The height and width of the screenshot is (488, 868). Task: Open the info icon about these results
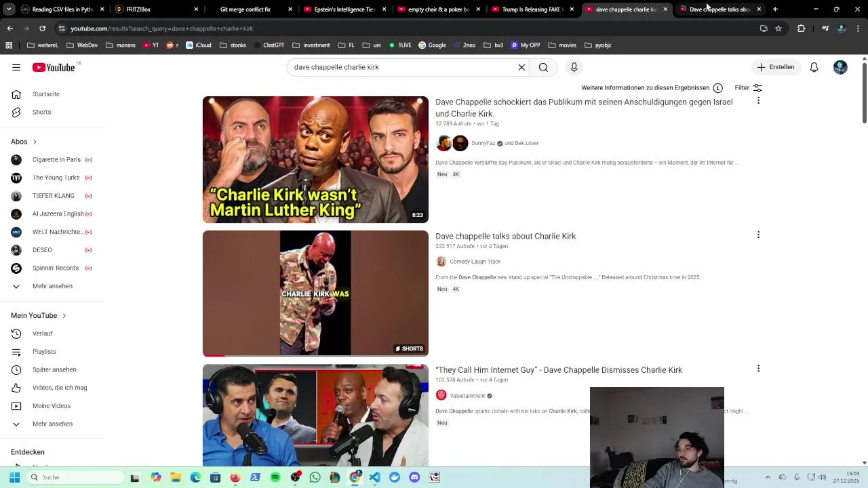pos(717,88)
